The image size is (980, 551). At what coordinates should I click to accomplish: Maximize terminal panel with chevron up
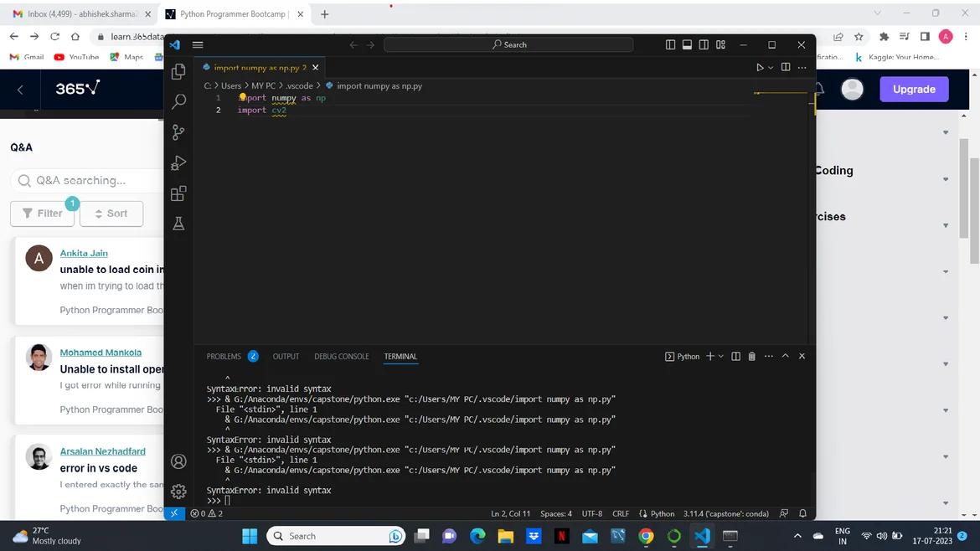tap(785, 357)
